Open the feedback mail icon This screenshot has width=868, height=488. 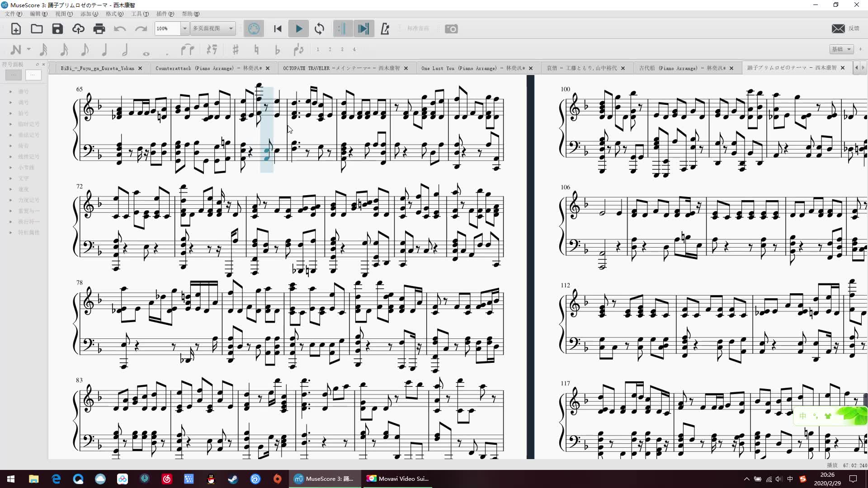[x=838, y=28]
